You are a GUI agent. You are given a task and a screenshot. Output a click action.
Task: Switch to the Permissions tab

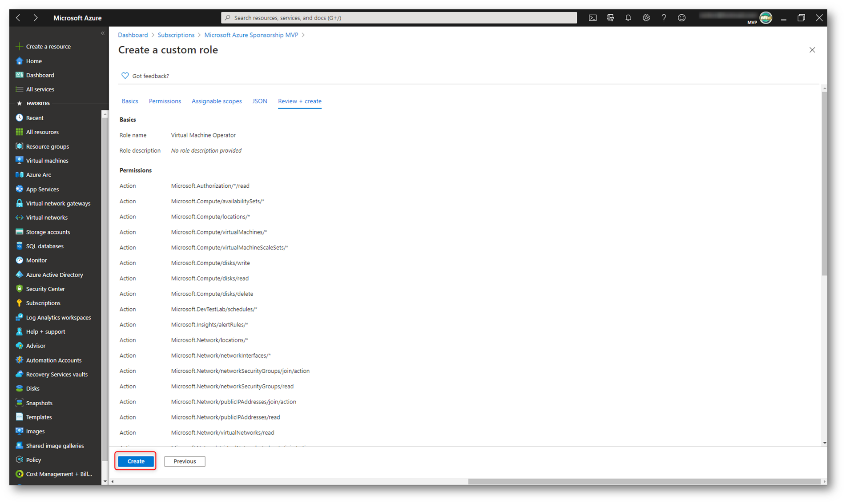[165, 101]
